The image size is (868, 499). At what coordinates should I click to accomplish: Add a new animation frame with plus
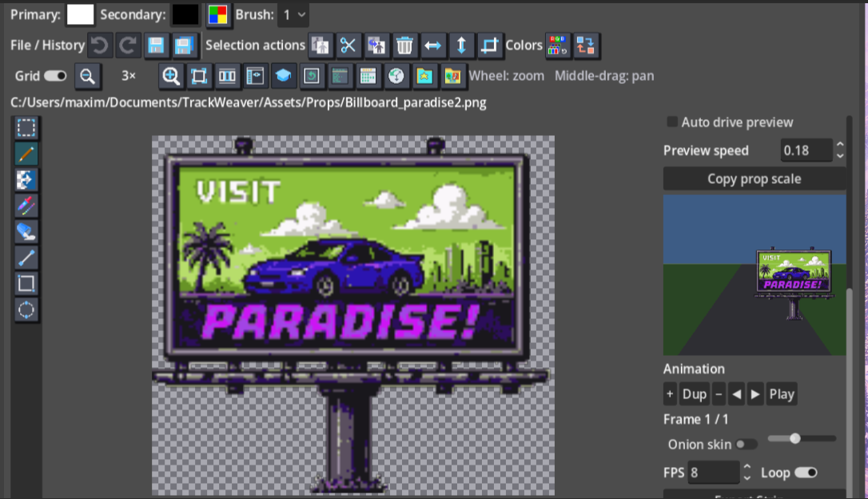point(670,393)
